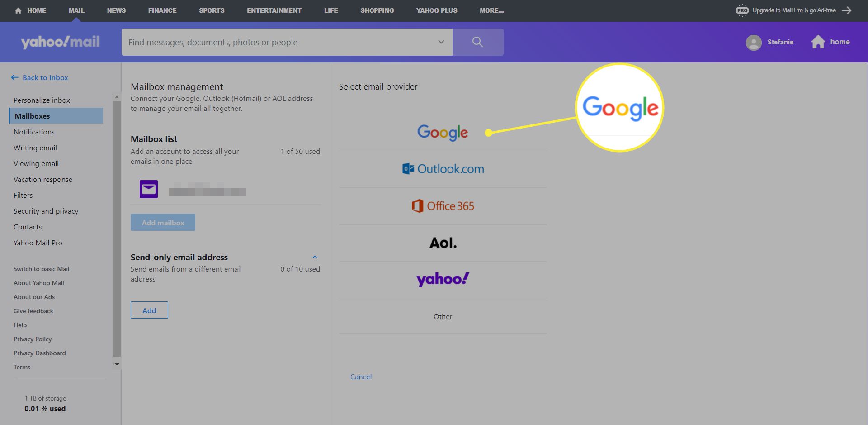Click Give feedback link

point(33,311)
